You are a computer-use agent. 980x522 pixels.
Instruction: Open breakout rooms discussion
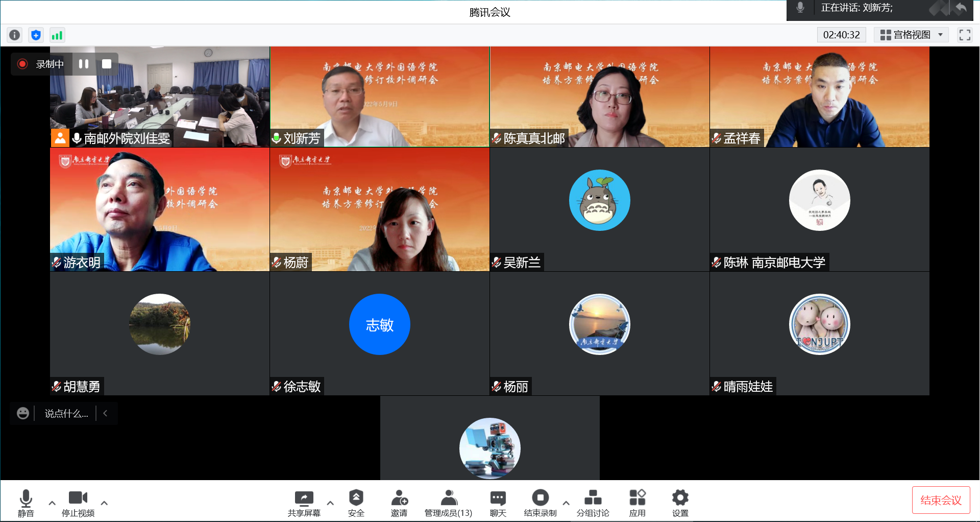click(x=593, y=503)
